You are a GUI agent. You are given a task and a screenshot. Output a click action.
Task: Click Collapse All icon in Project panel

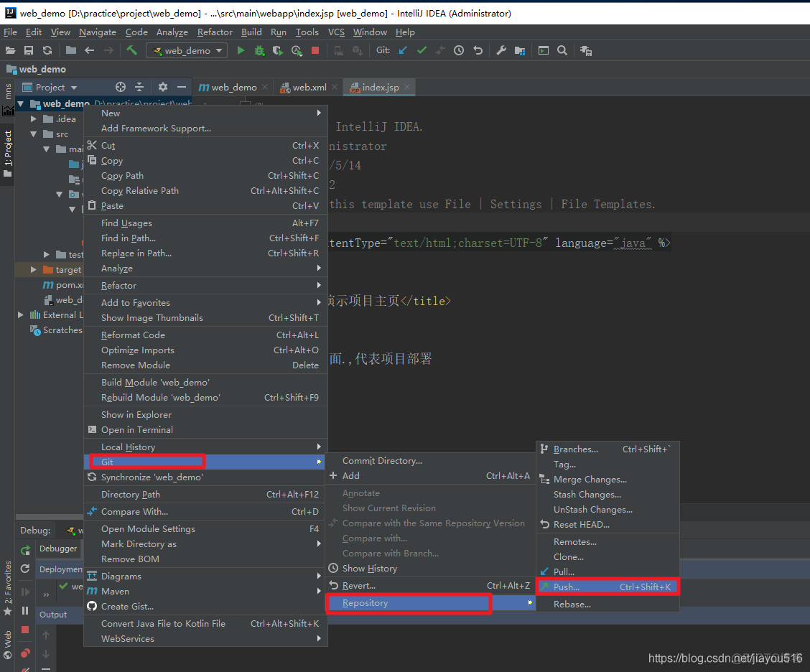139,87
